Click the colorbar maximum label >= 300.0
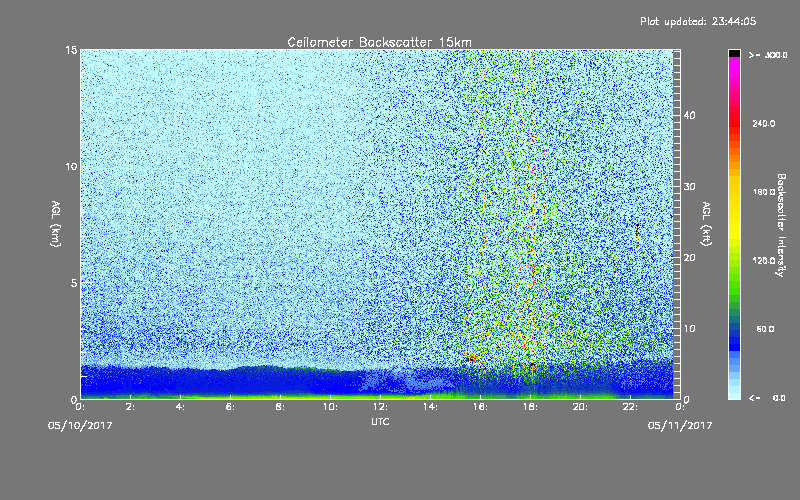 [768, 55]
